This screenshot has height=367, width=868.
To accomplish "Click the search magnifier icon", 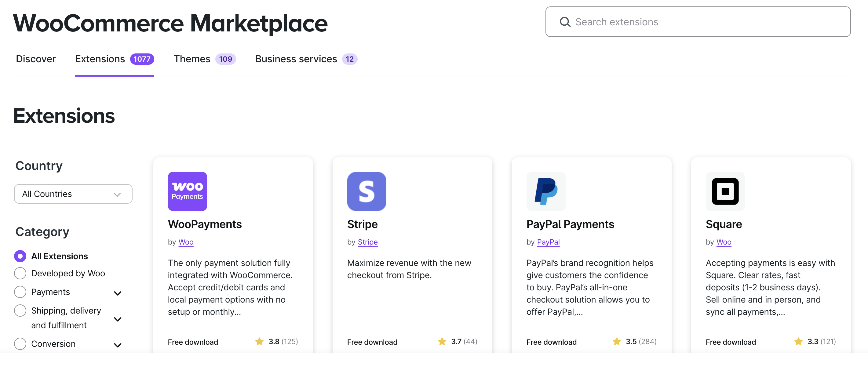I will point(565,22).
